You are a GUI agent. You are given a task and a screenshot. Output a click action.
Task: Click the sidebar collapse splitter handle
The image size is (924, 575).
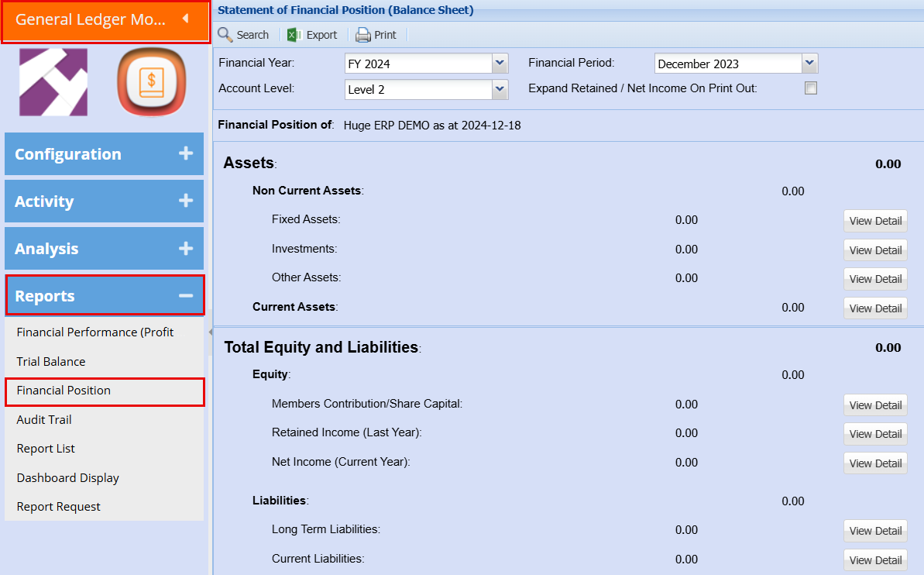209,332
